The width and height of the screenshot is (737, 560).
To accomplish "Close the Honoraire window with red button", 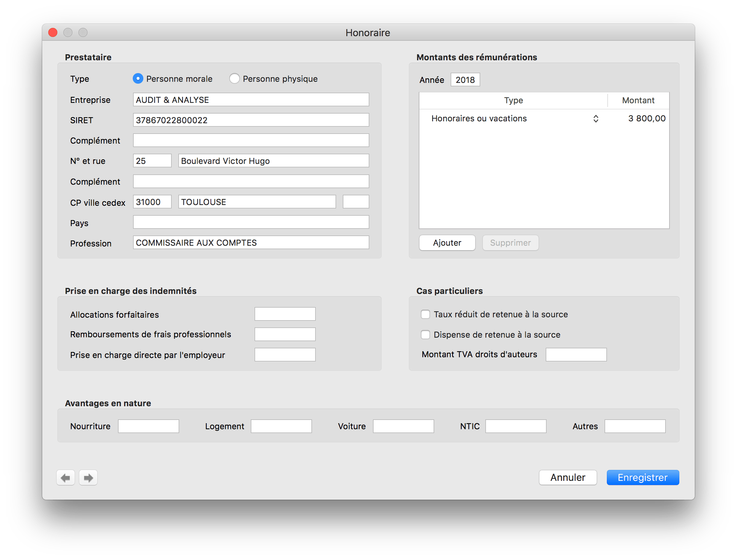I will (53, 32).
